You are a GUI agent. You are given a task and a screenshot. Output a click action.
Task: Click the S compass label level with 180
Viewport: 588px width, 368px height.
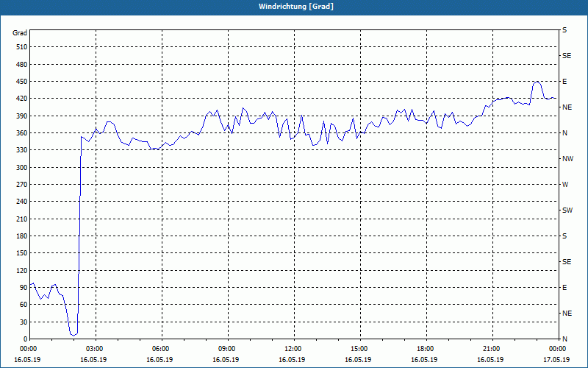(x=564, y=236)
